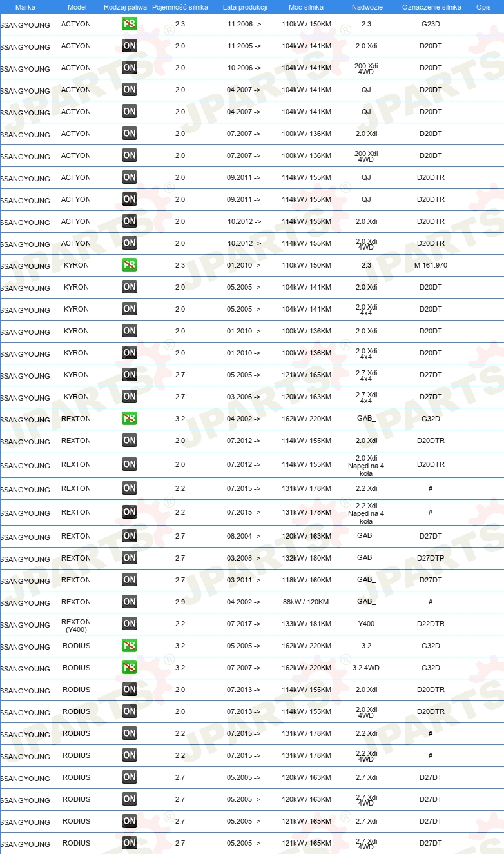Viewport: 504px width, 854px height.
Task: Select engine code M 161.970
Action: coord(431,265)
